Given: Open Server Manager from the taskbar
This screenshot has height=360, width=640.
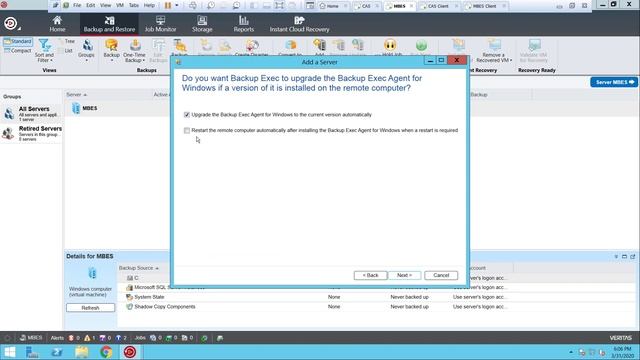Looking at the screenshot, I should coord(32,352).
